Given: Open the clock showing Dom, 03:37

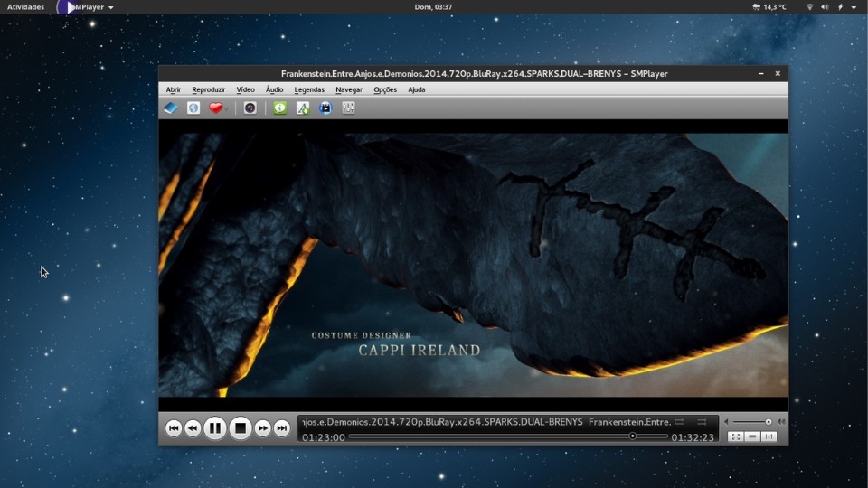Looking at the screenshot, I should coord(433,7).
